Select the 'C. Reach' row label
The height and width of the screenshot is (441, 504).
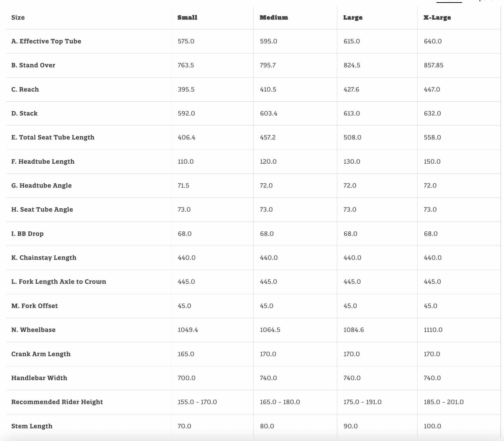click(x=25, y=89)
